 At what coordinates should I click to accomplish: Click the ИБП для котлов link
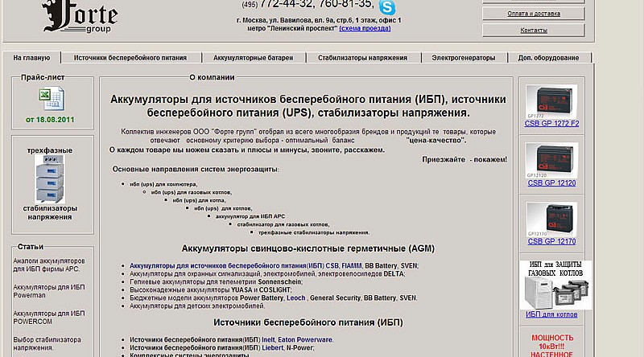tap(551, 314)
